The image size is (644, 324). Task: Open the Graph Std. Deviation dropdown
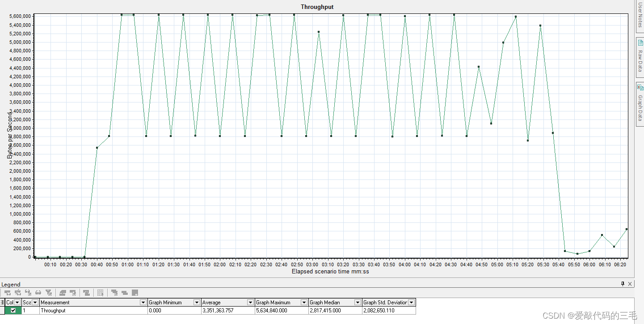pyautogui.click(x=412, y=302)
